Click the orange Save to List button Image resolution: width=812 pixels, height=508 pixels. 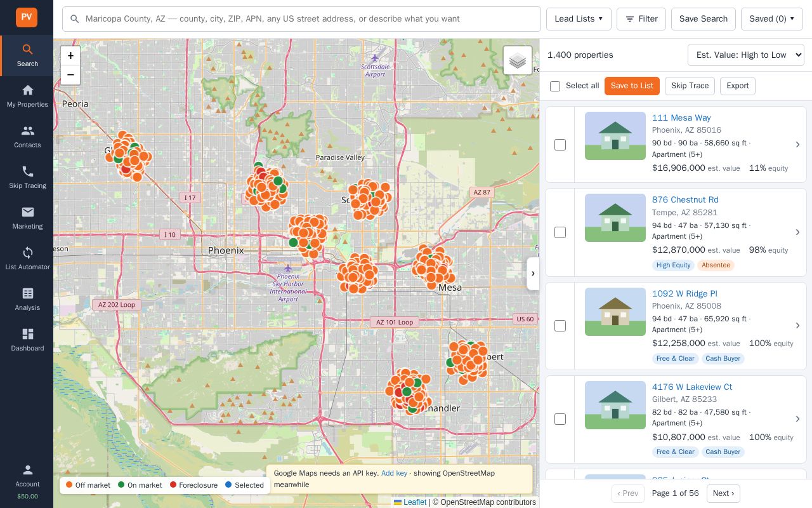[x=632, y=86]
